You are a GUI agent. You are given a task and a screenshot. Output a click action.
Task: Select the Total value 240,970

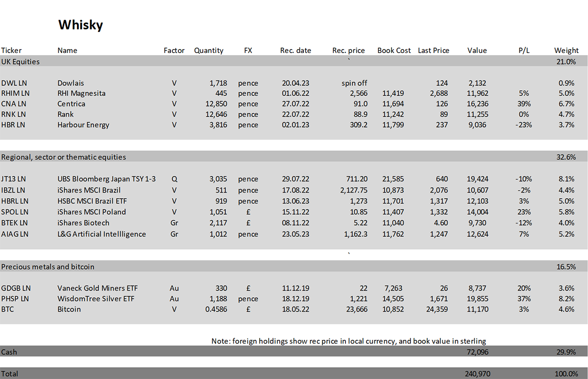click(476, 374)
